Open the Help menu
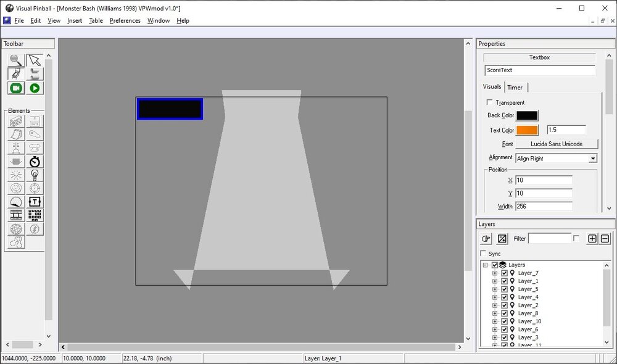Image resolution: width=617 pixels, height=364 pixels. coord(183,20)
